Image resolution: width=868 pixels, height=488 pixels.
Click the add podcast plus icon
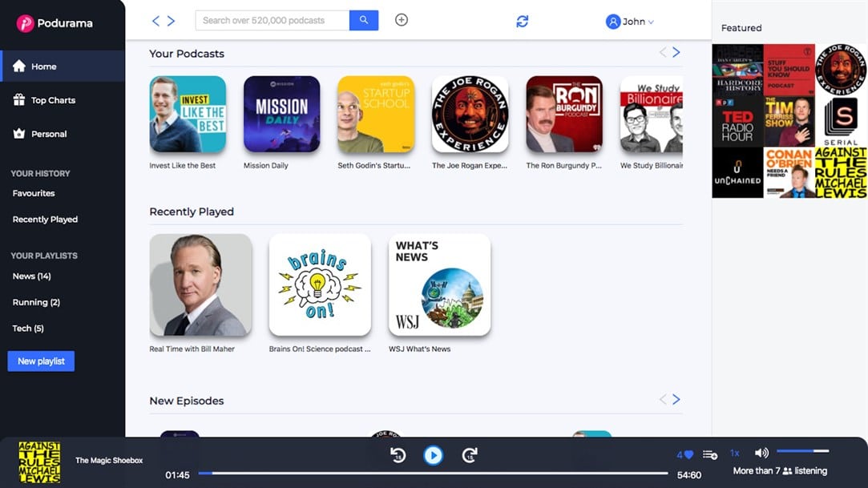point(401,19)
